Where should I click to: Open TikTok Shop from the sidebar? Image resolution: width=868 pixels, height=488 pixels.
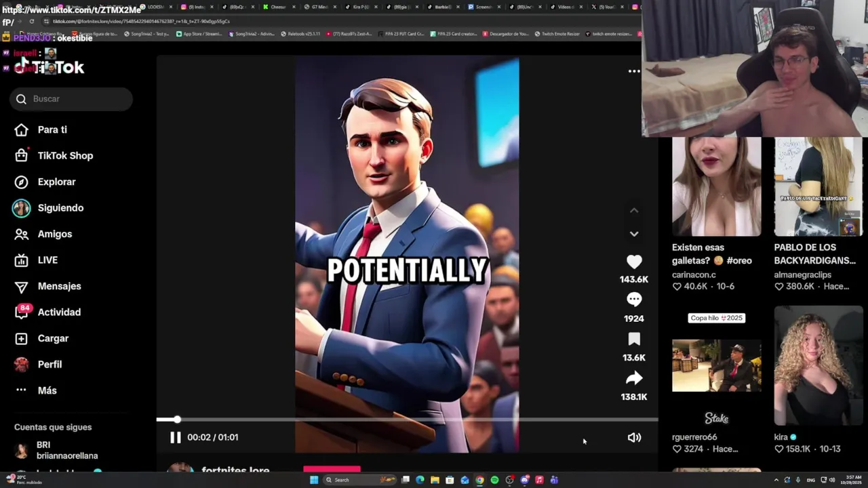54,155
